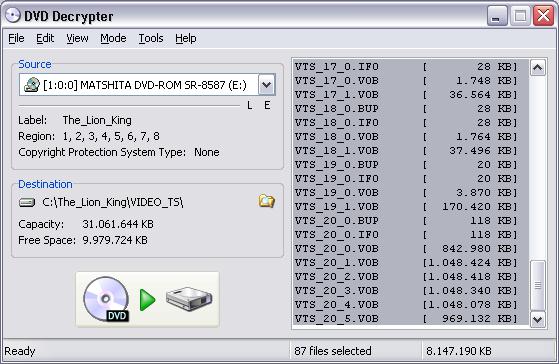Select file VTS_20_0.BUP

[x=411, y=221]
